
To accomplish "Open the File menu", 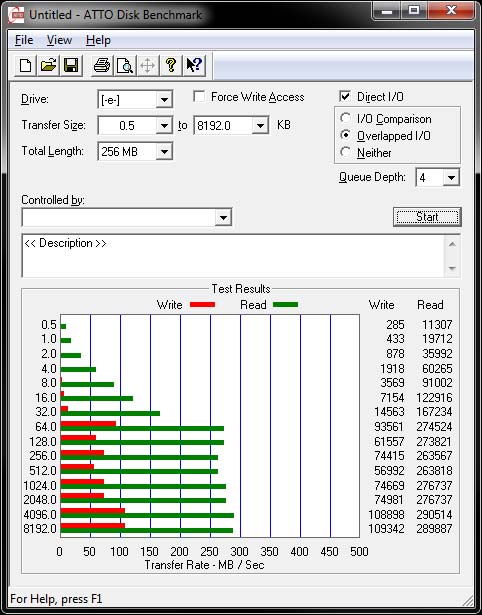I will coord(24,40).
